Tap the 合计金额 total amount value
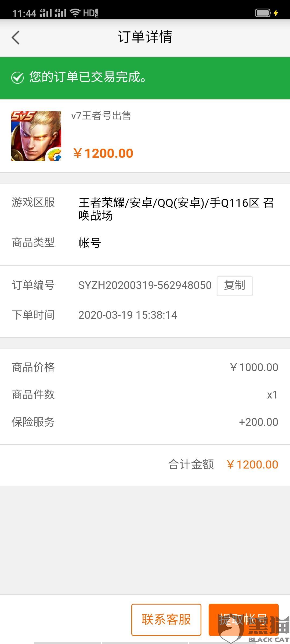The image size is (290, 644). pyautogui.click(x=252, y=464)
